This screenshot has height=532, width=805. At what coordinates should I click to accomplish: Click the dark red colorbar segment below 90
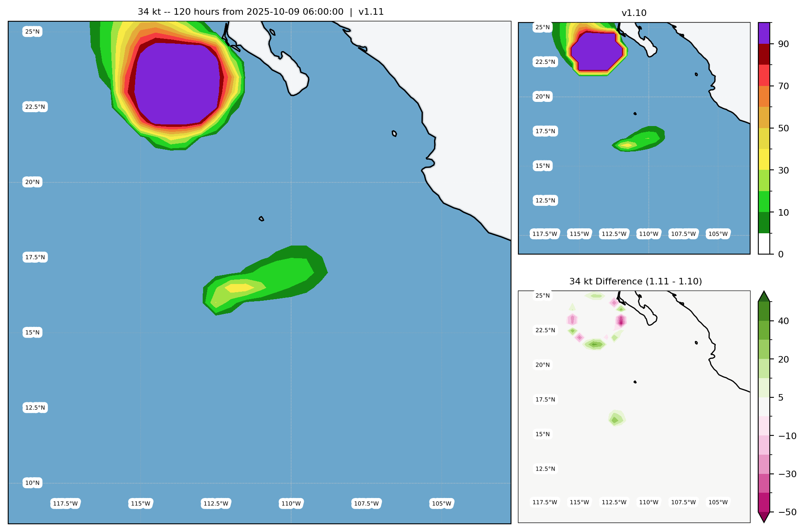click(x=764, y=54)
